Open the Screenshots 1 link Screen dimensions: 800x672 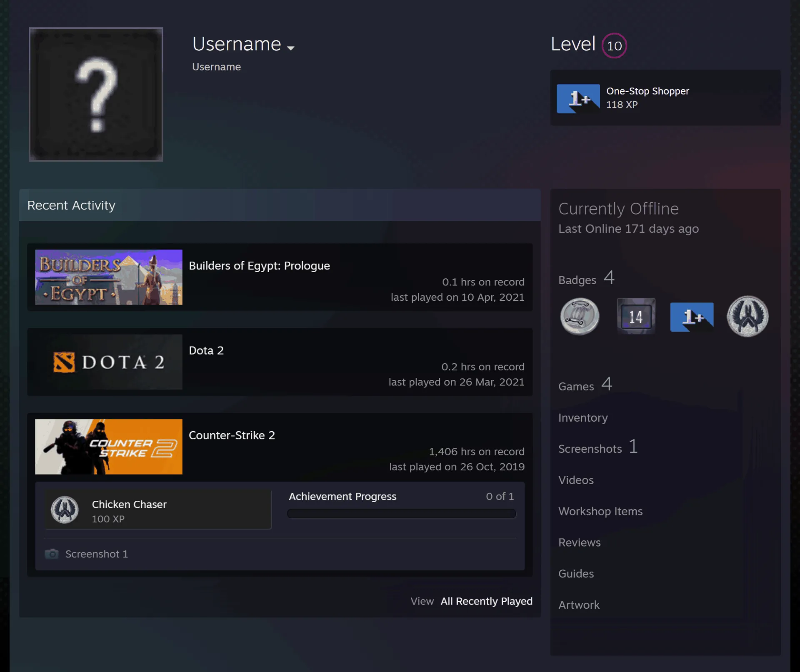click(598, 447)
